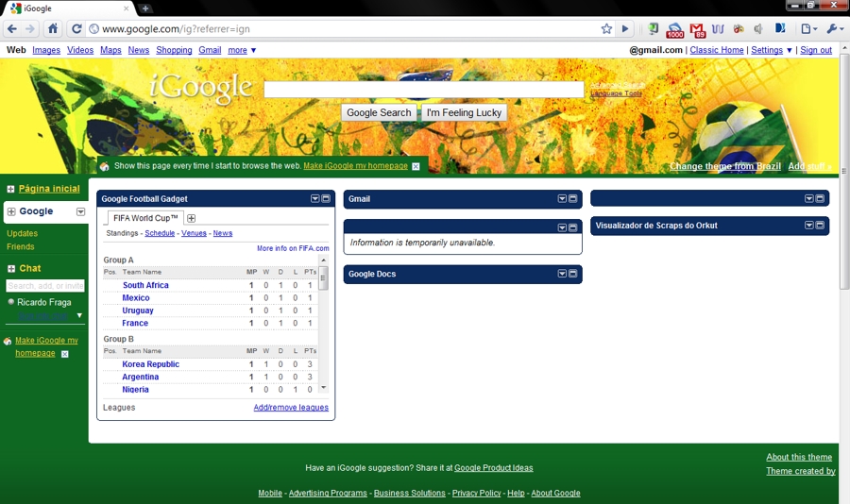Add a new tab in Football Gadget
This screenshot has width=850, height=504.
[x=192, y=218]
